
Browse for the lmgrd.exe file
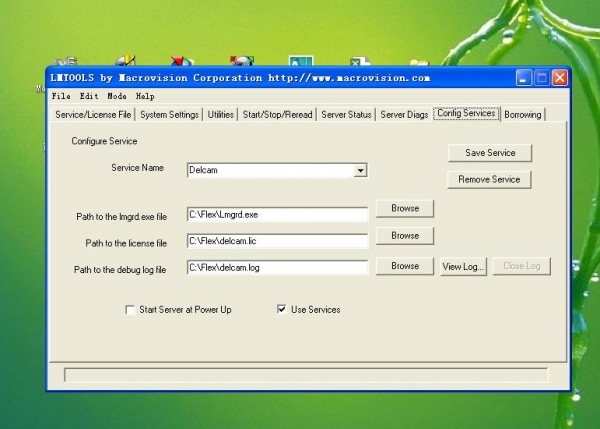point(405,209)
